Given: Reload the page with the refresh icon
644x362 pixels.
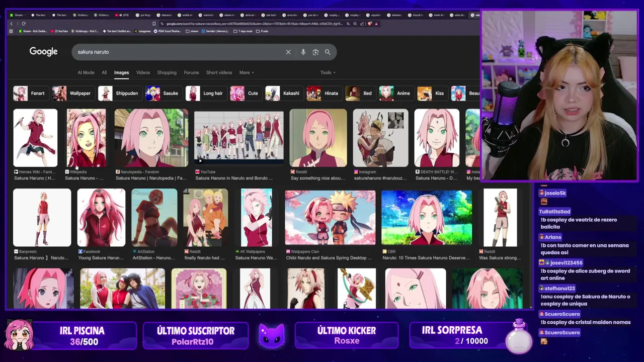Looking at the screenshot, I should pos(24,24).
